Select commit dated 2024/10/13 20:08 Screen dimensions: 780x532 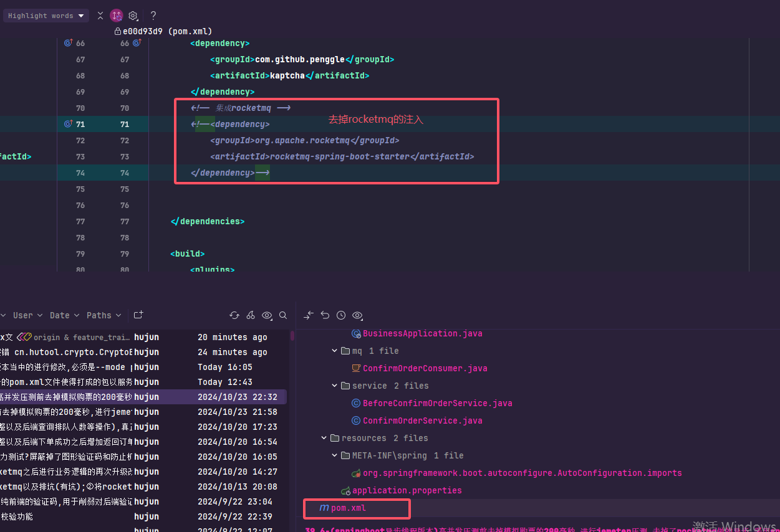[143, 487]
